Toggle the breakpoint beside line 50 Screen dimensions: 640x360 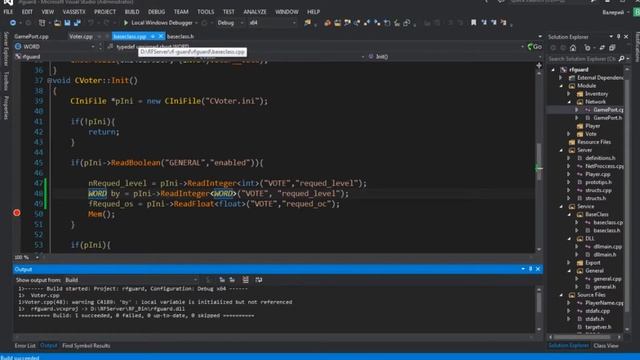click(17, 213)
